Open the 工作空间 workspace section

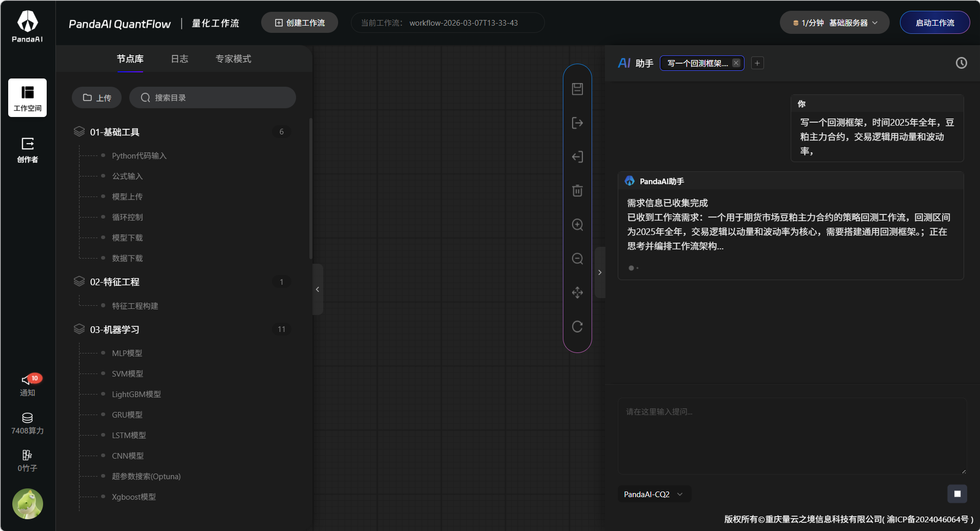(27, 97)
